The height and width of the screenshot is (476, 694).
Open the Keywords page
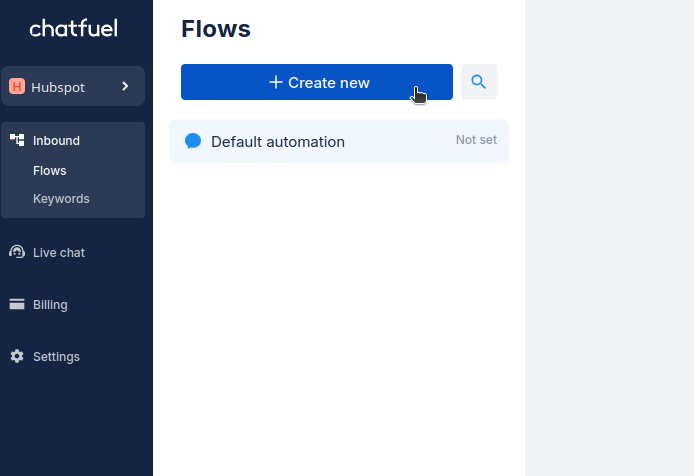click(61, 199)
